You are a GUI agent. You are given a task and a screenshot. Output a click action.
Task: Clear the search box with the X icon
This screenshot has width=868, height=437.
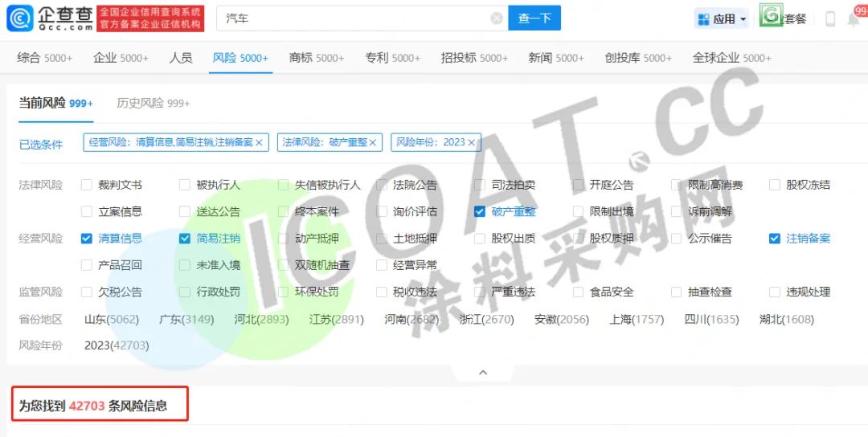[x=497, y=18]
